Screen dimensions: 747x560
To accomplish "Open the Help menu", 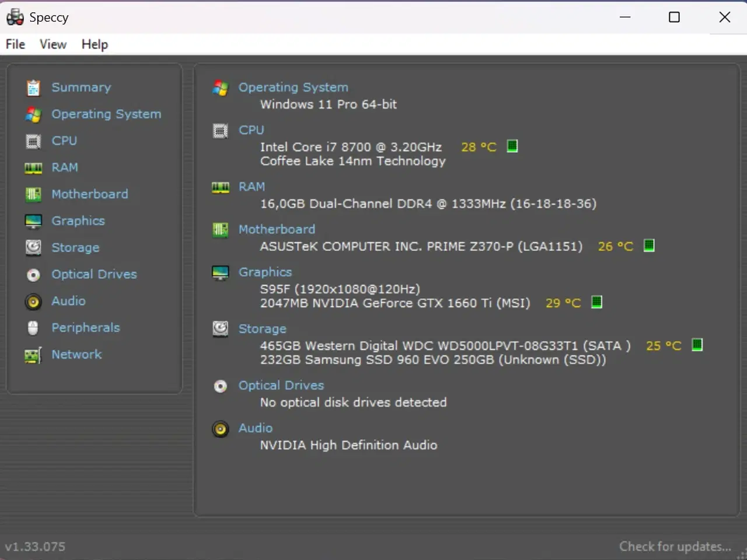I will click(95, 44).
